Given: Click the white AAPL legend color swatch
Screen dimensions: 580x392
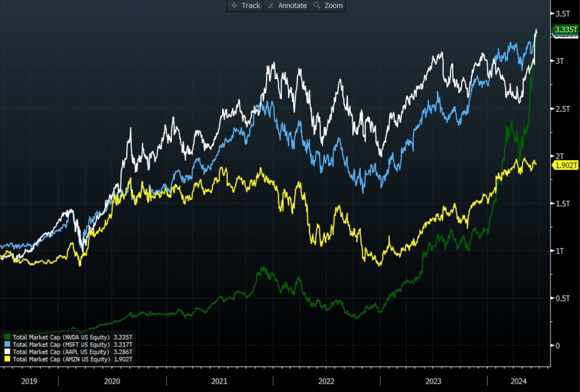Looking at the screenshot, I should pos(7,352).
